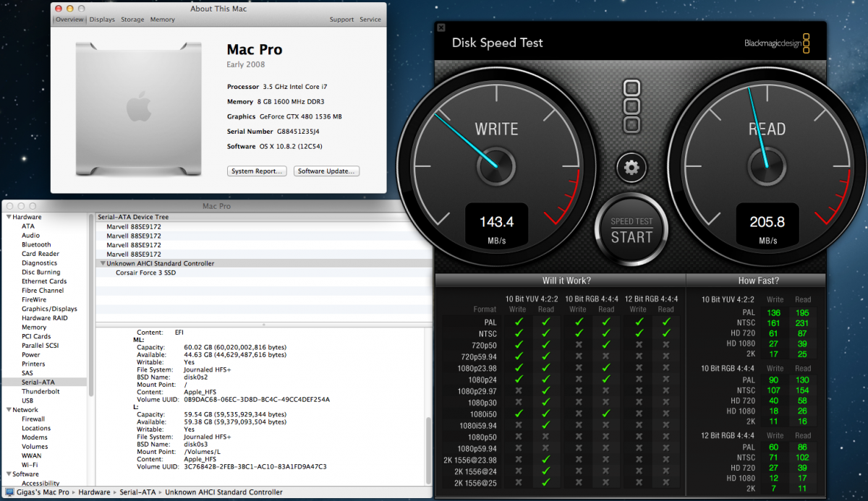The image size is (868, 501).
Task: Close the Disk Speed Test window
Action: [441, 27]
